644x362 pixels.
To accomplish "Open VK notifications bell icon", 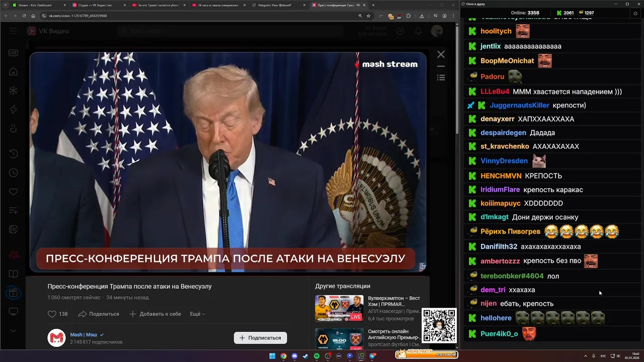I will click(418, 31).
